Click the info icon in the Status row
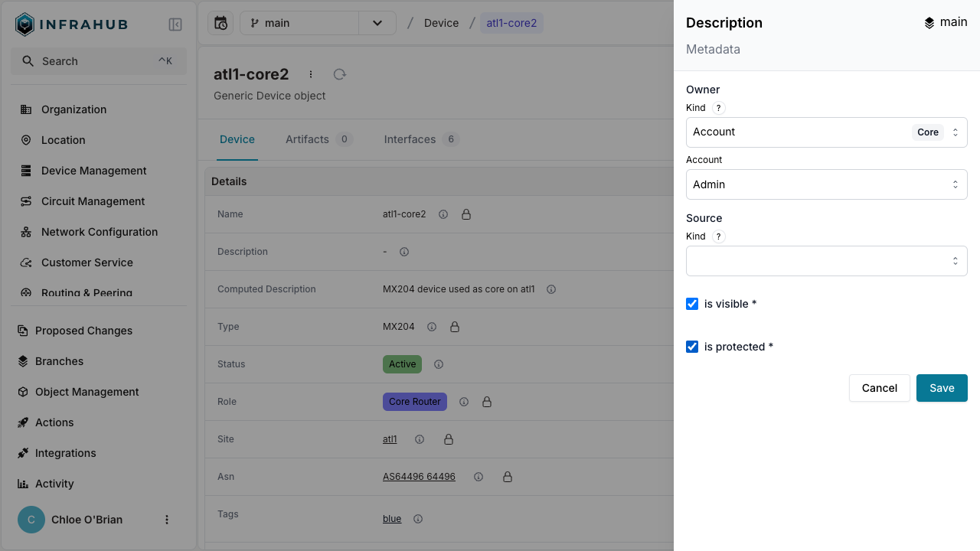The height and width of the screenshot is (551, 980). (x=439, y=364)
